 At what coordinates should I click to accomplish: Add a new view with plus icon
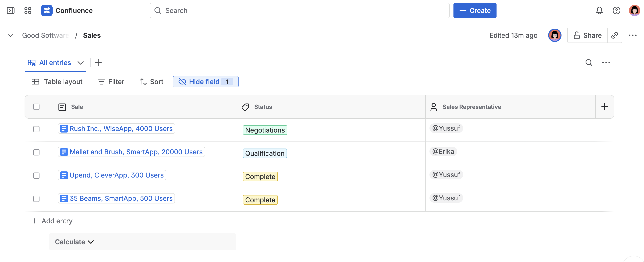tap(98, 63)
